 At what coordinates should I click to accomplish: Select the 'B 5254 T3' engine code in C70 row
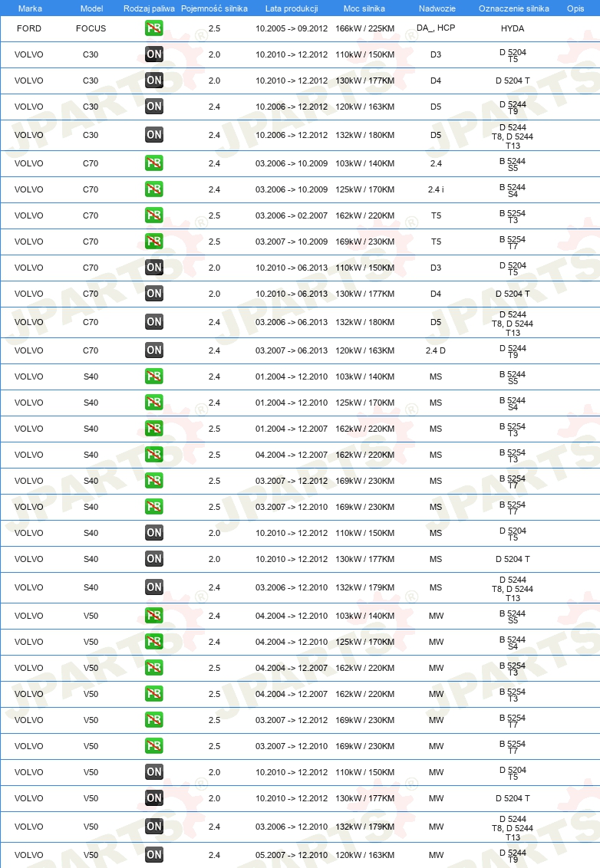(x=513, y=216)
